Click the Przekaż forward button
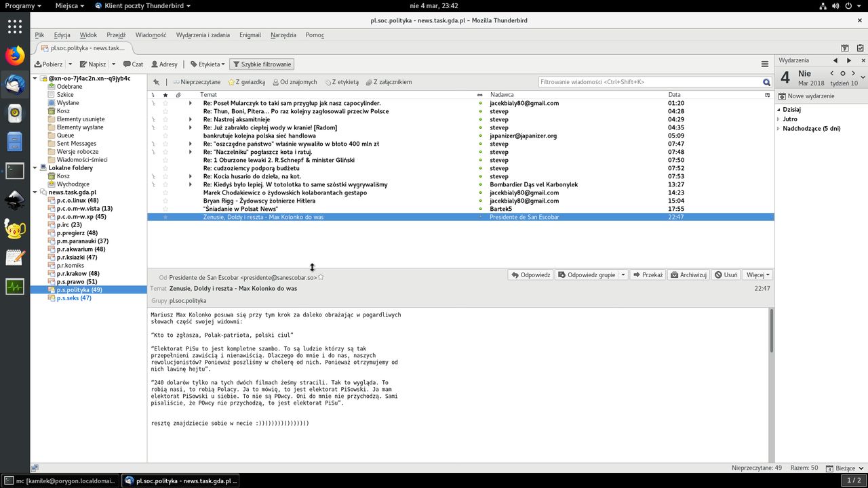This screenshot has height=488, width=868. 647,275
